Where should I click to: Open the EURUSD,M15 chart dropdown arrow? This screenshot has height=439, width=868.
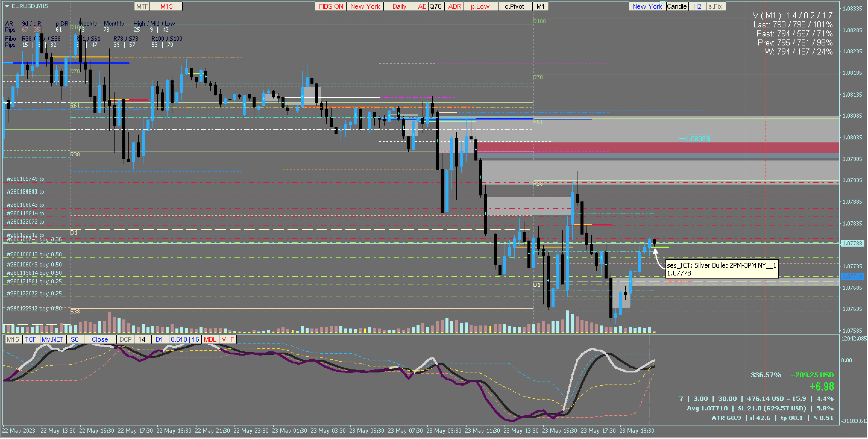point(7,6)
